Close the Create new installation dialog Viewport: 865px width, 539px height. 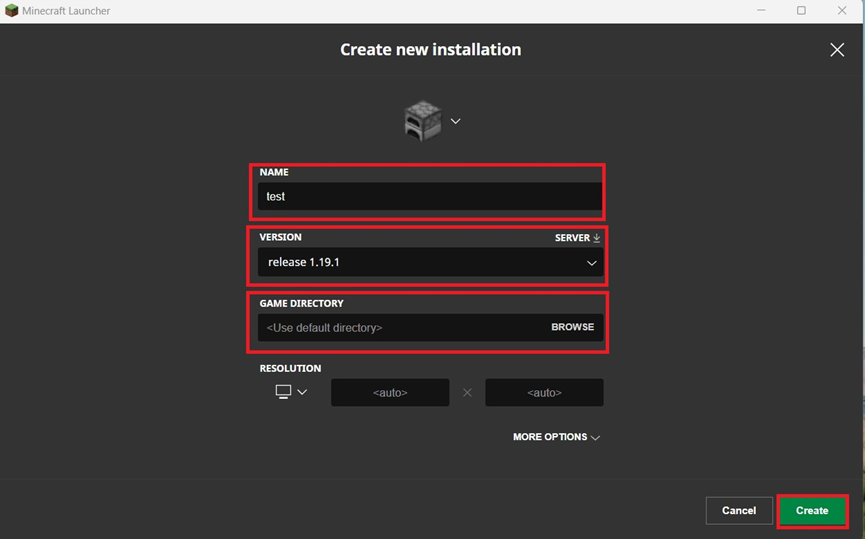click(x=837, y=50)
